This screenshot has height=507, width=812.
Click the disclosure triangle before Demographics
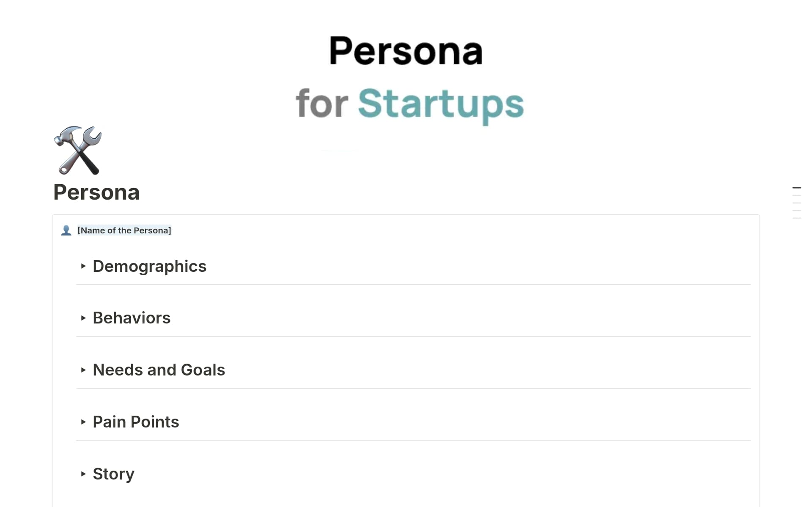click(83, 266)
